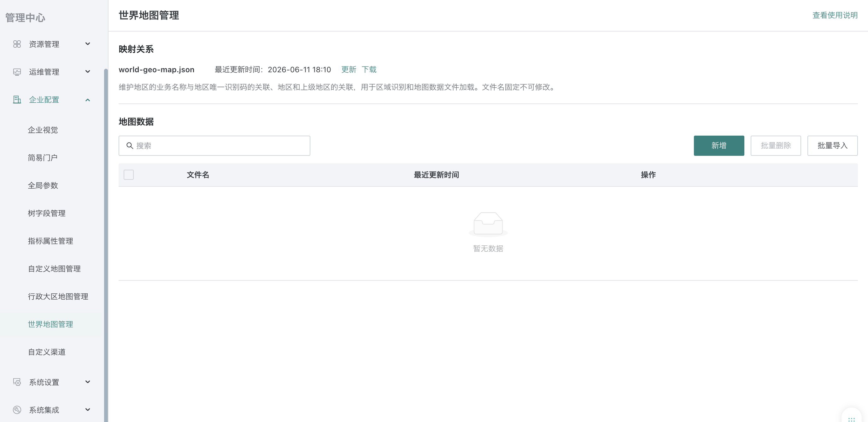Open 自定义地图管理 page
This screenshot has width=868, height=422.
click(x=54, y=269)
